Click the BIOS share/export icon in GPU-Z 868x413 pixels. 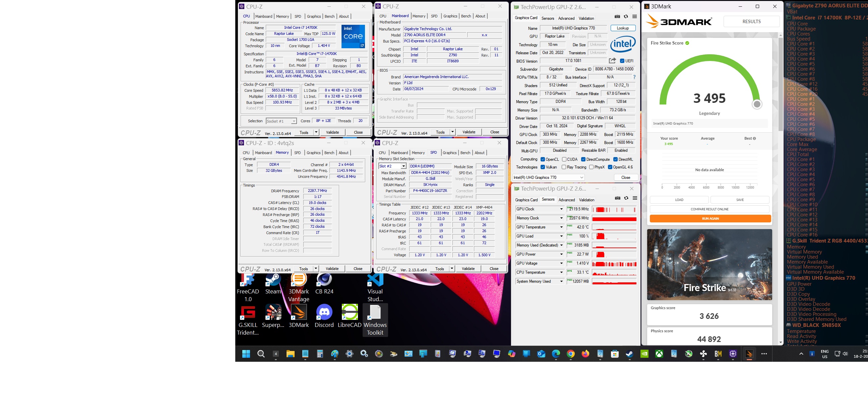pyautogui.click(x=612, y=61)
